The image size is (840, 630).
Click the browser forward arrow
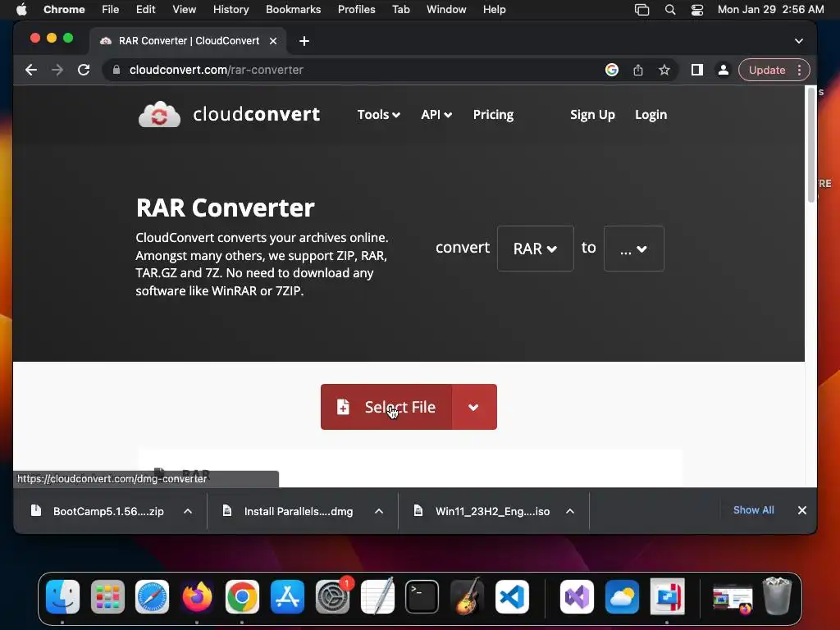(x=57, y=70)
